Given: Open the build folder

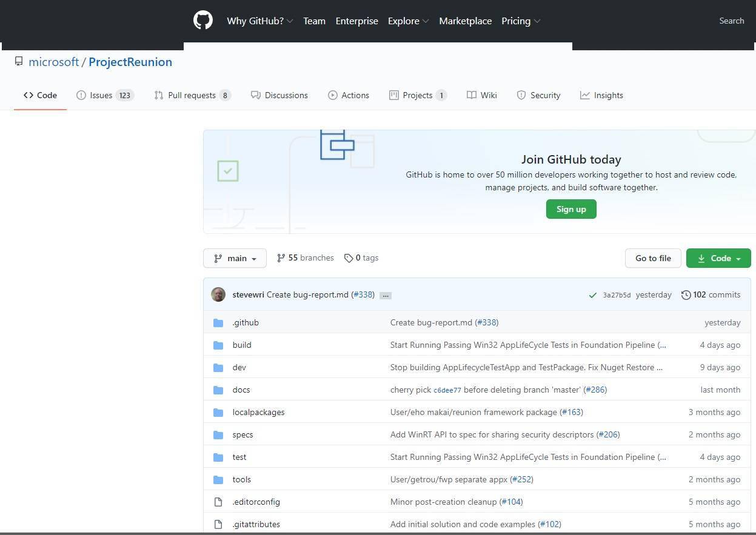Looking at the screenshot, I should tap(242, 345).
